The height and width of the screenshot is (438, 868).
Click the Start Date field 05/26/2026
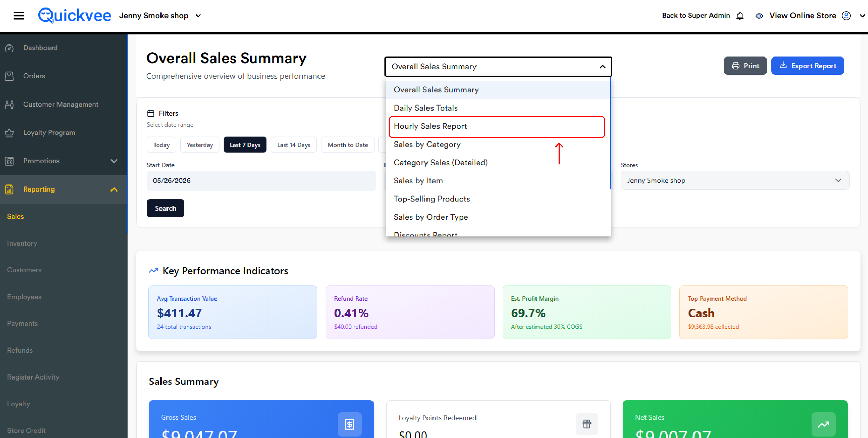point(261,181)
